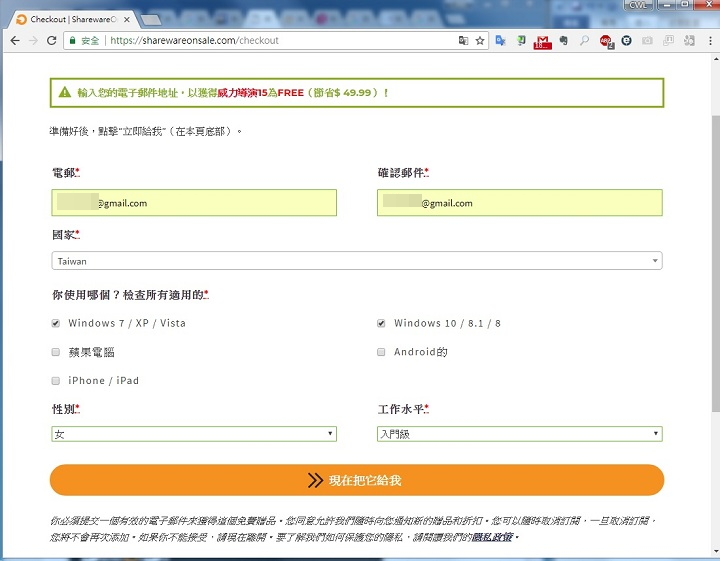Bookmark this page with the star icon
Viewport: 720px width, 561px height.
coord(480,41)
